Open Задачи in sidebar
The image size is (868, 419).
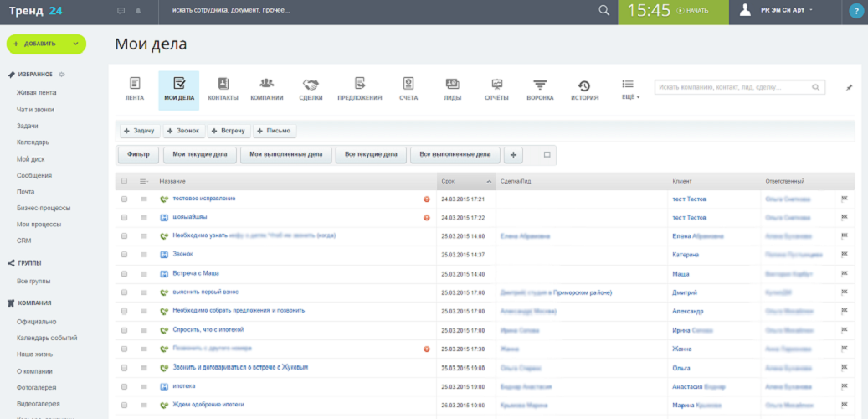[27, 126]
